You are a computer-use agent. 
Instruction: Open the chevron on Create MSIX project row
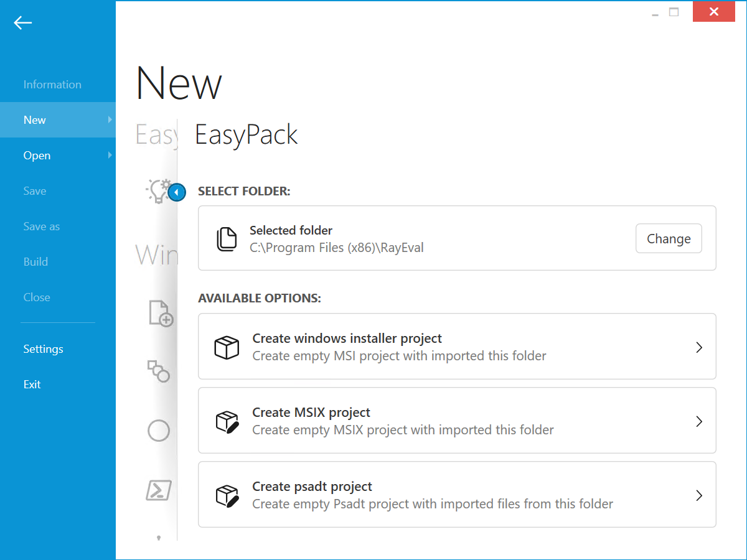tap(698, 421)
